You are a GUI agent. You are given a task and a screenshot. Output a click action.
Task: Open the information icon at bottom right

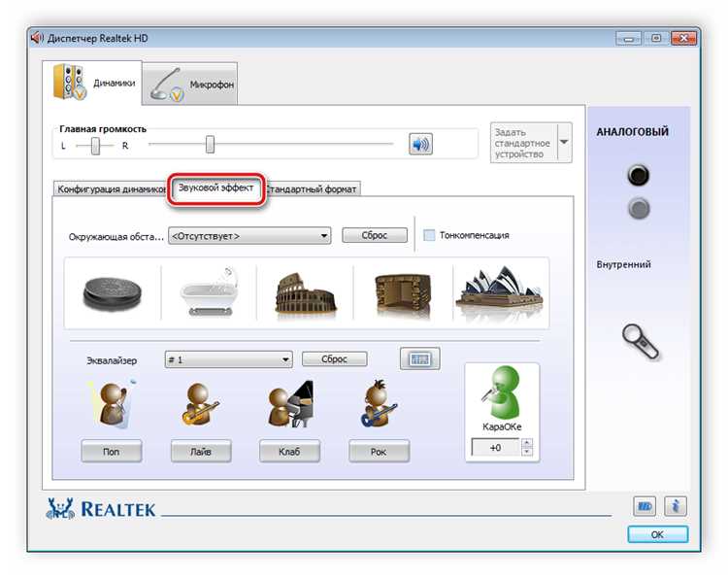[x=675, y=506]
